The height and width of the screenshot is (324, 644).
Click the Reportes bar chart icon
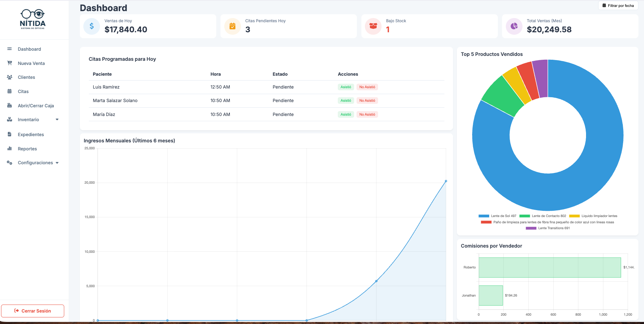[x=10, y=149]
